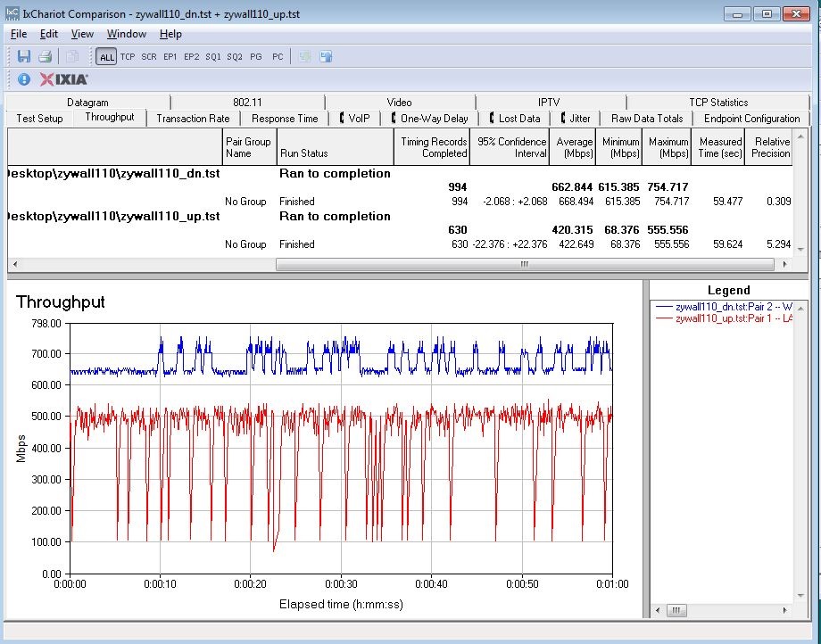Image resolution: width=821 pixels, height=644 pixels.
Task: Click the blue export toolbar icon
Action: pos(327,56)
